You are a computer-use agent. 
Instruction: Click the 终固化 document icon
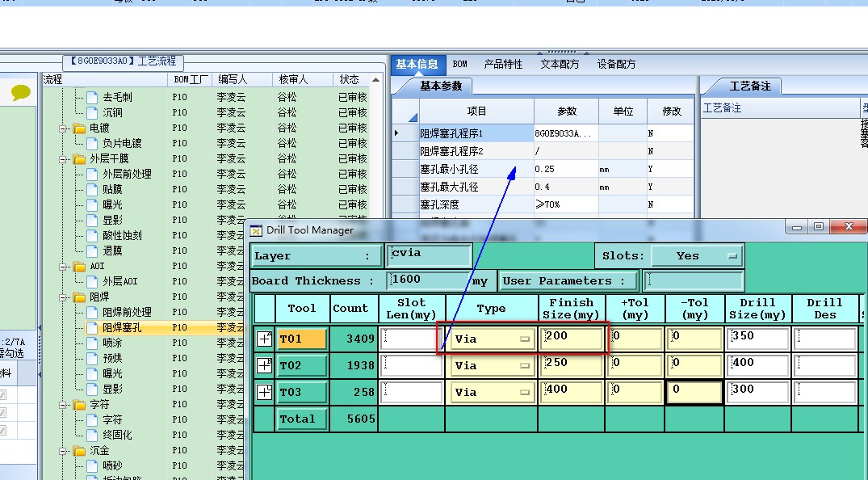[x=92, y=435]
